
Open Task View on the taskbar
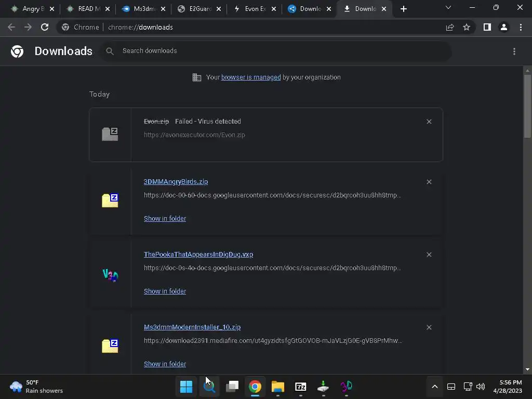pyautogui.click(x=232, y=387)
